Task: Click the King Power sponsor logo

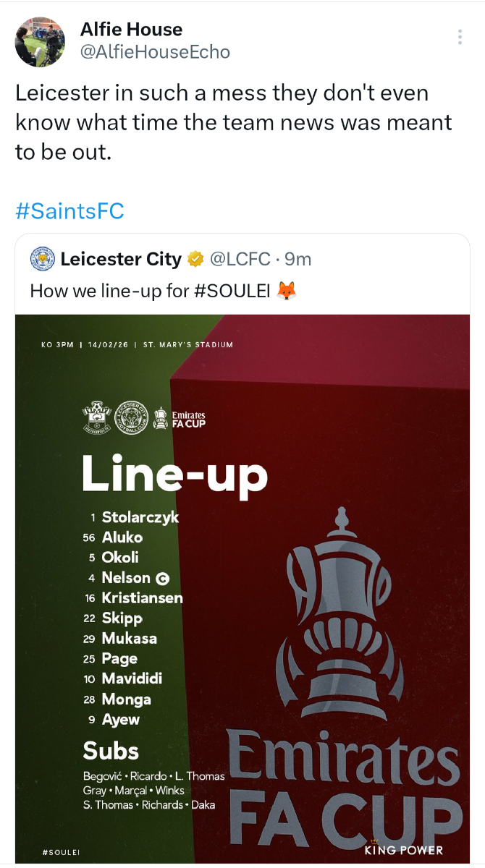Action: (x=403, y=847)
